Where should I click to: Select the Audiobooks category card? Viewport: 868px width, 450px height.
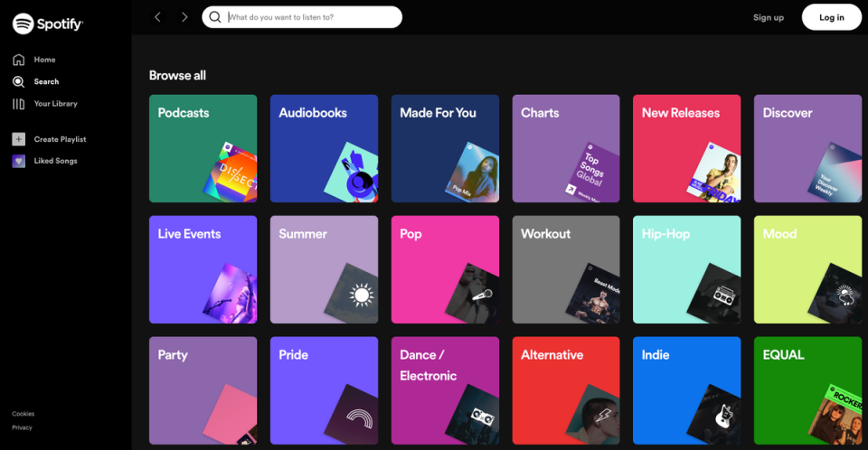coord(324,148)
